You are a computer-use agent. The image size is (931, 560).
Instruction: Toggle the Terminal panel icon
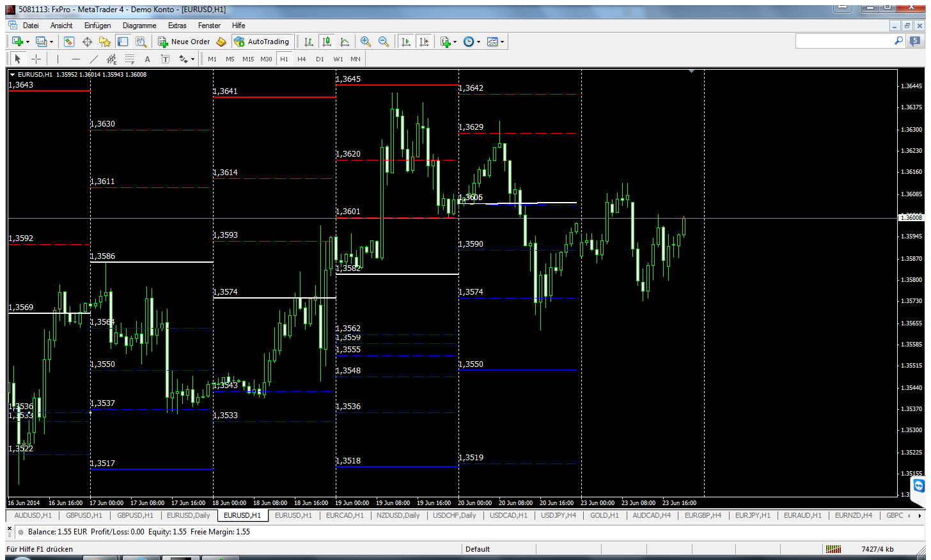click(x=123, y=42)
